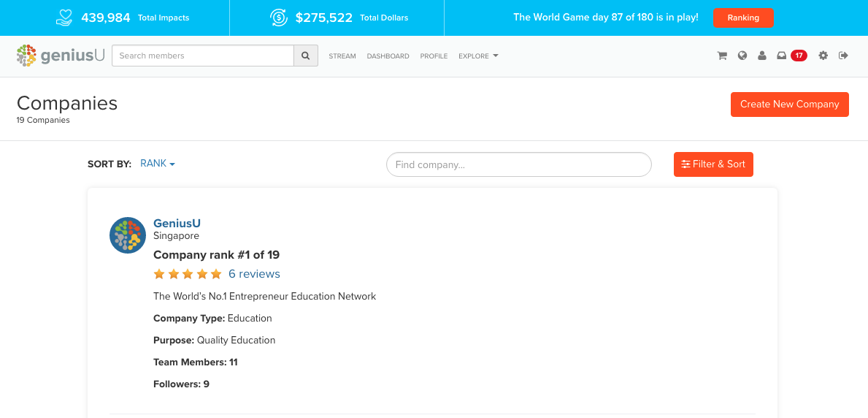Click the GeniusU company avatar
The height and width of the screenshot is (418, 868).
[x=128, y=235]
